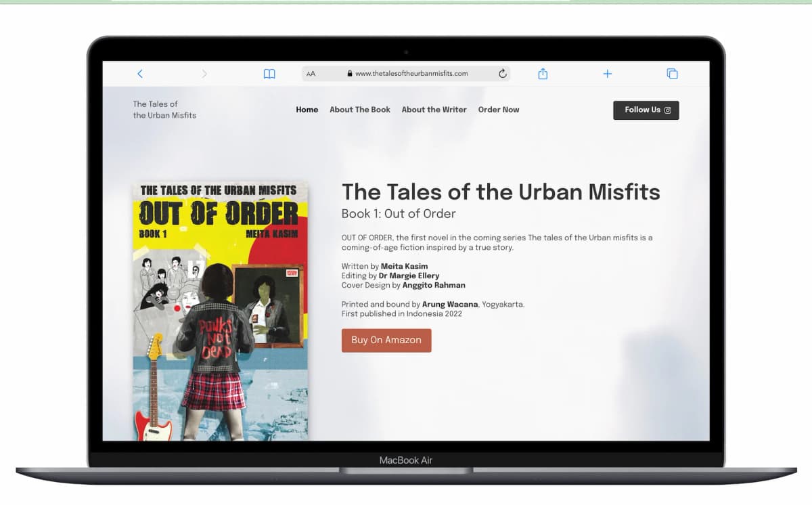This screenshot has width=812, height=505.
Task: Open the About The Book menu item
Action: [x=360, y=110]
